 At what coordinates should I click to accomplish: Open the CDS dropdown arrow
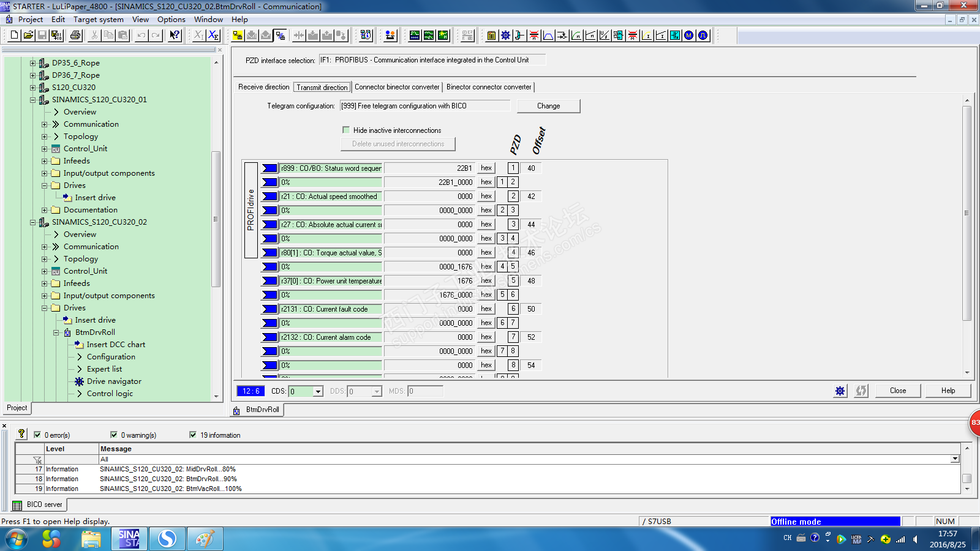point(318,391)
